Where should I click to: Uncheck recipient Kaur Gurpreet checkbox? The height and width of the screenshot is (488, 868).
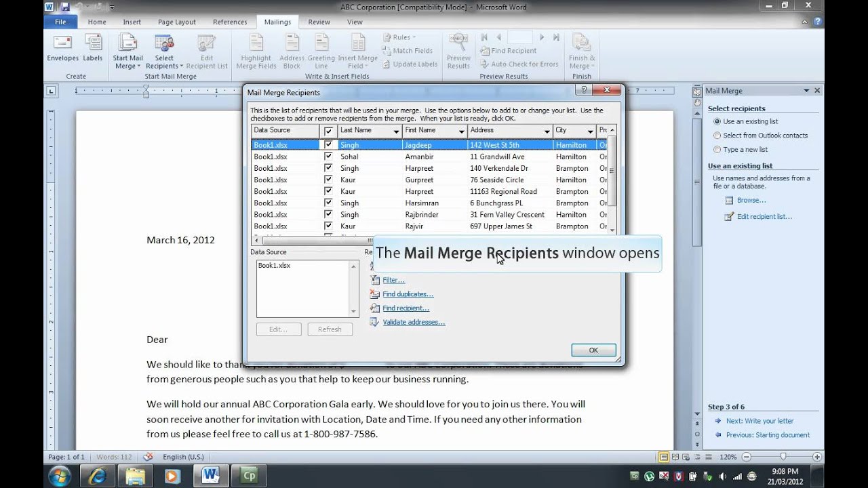coord(328,180)
